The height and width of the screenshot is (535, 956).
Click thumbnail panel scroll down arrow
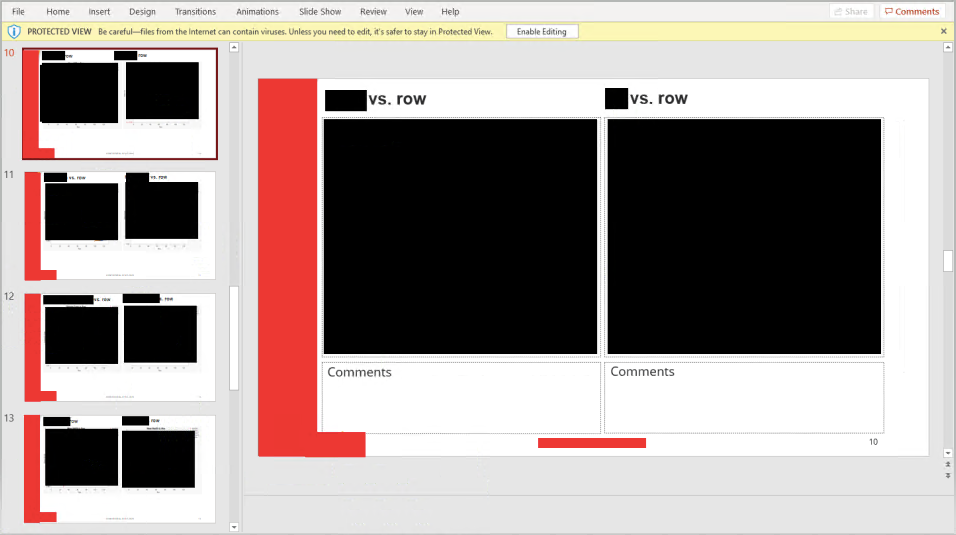point(234,527)
